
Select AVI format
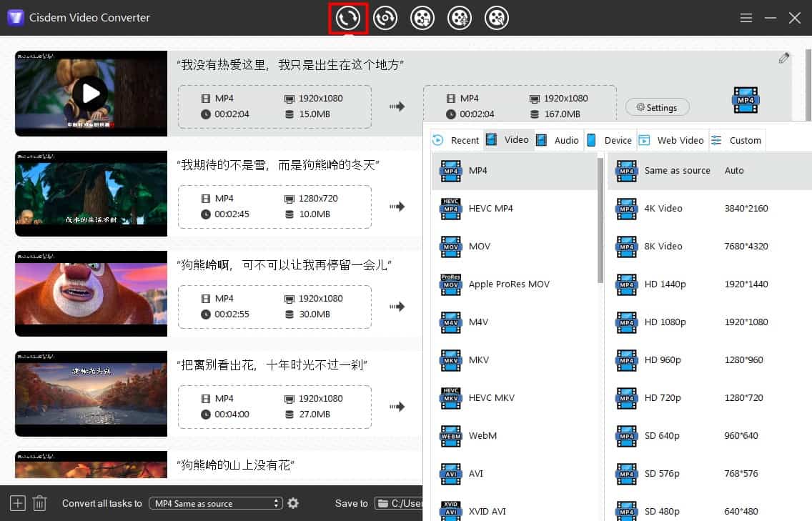(514, 473)
